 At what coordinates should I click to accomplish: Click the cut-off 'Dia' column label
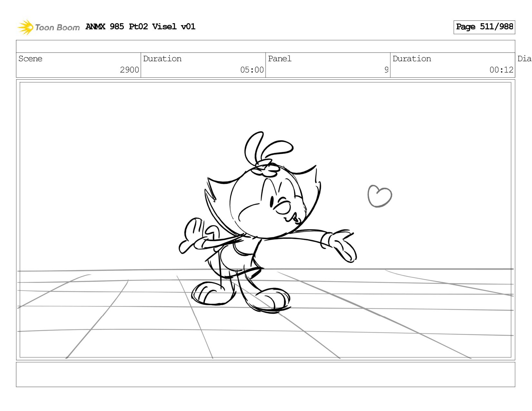coord(524,59)
